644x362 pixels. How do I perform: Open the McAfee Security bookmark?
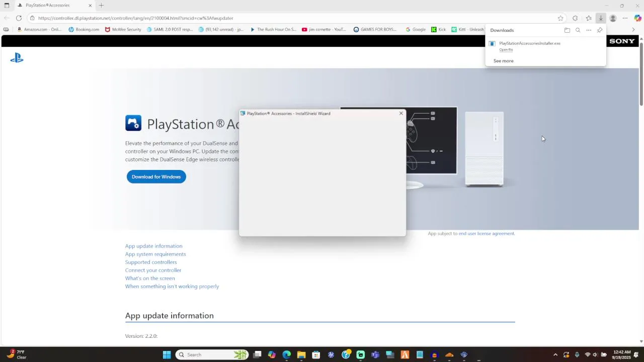point(123,30)
